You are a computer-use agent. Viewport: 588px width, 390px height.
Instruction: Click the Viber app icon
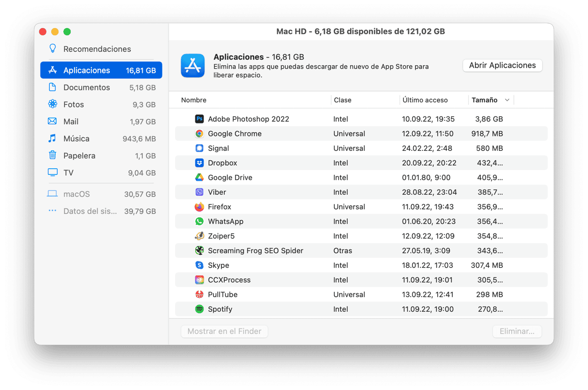[199, 192]
